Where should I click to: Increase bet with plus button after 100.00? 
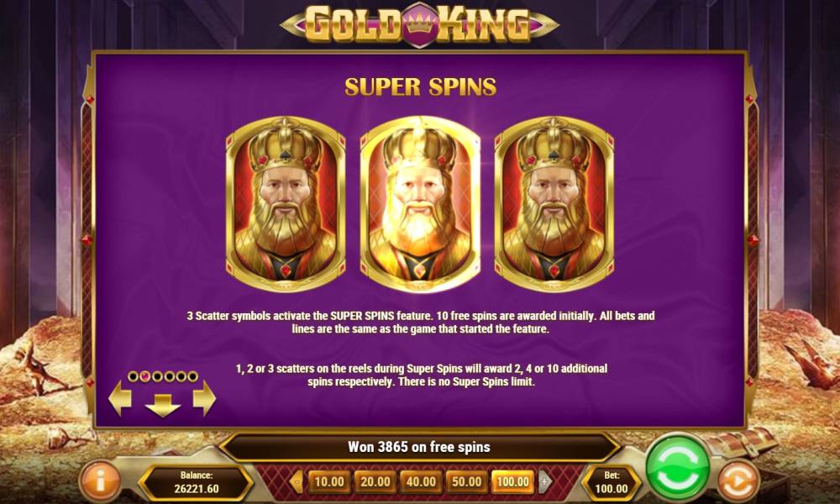point(544,481)
